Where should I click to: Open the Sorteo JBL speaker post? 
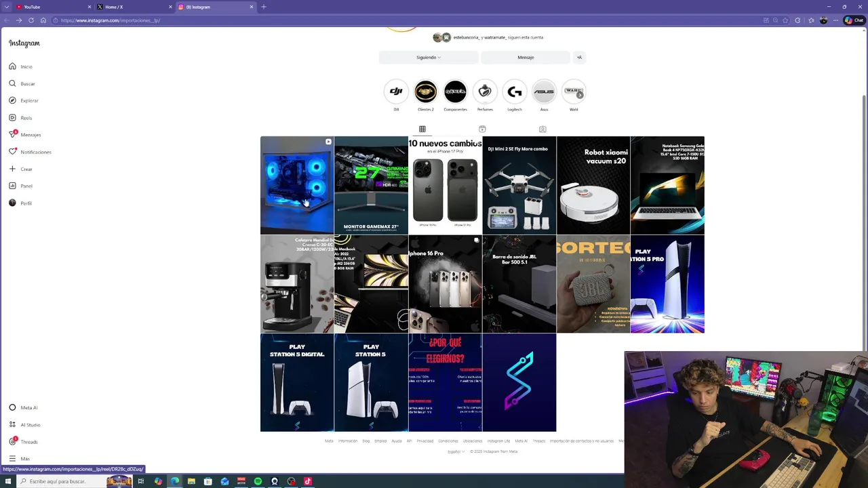(593, 284)
